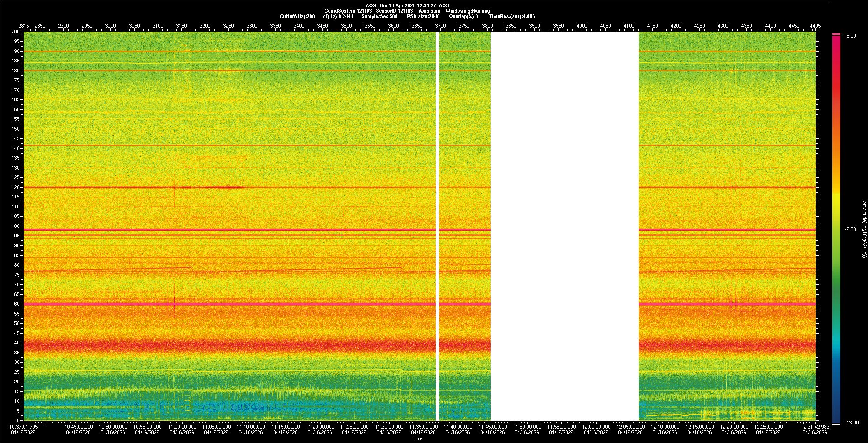Click inside the large white data gap
This screenshot has height=443, width=868.
(564, 226)
